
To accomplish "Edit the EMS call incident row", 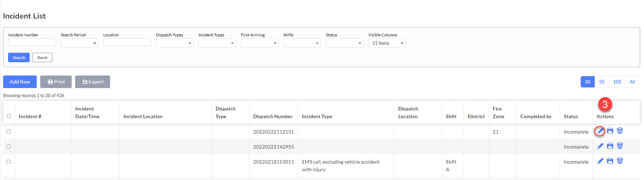I will (600, 161).
